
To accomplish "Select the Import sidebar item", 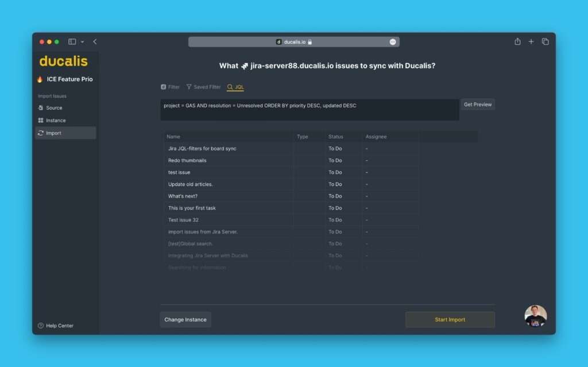I will point(53,133).
